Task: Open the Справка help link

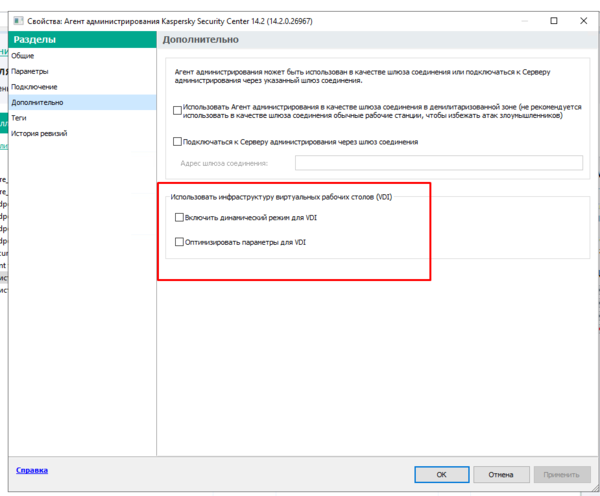Action: (32, 470)
